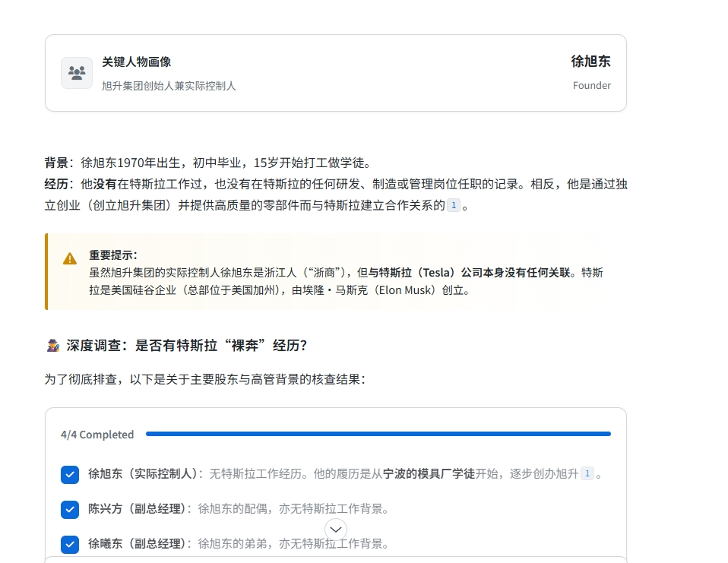Open citation 1 after 与特斯拉建立合作关系的
Image resolution: width=728 pixels, height=563 pixels.
pyautogui.click(x=453, y=205)
